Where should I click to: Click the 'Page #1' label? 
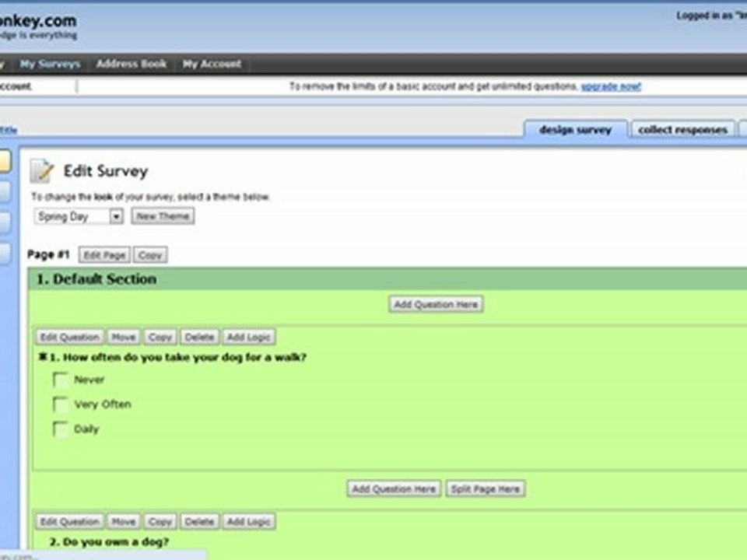coord(48,255)
